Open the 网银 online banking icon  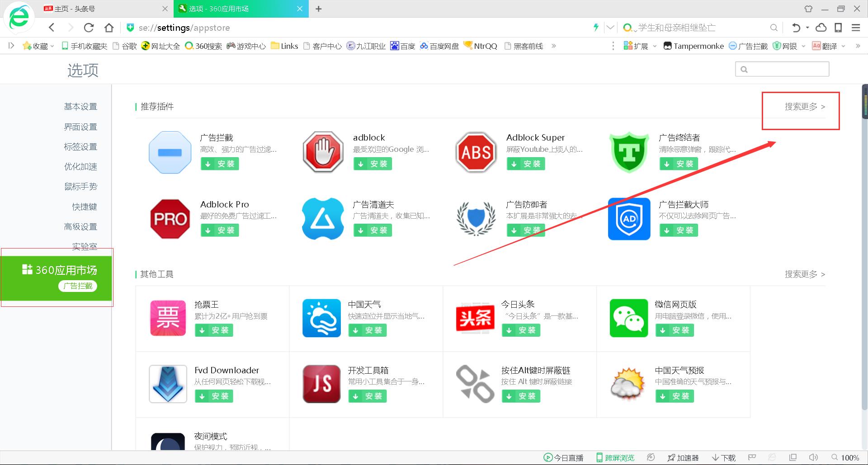[777, 46]
